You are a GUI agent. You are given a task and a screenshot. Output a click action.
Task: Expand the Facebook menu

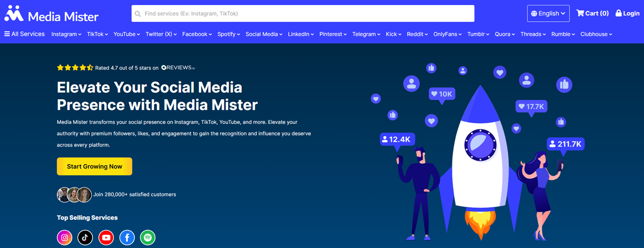point(197,34)
